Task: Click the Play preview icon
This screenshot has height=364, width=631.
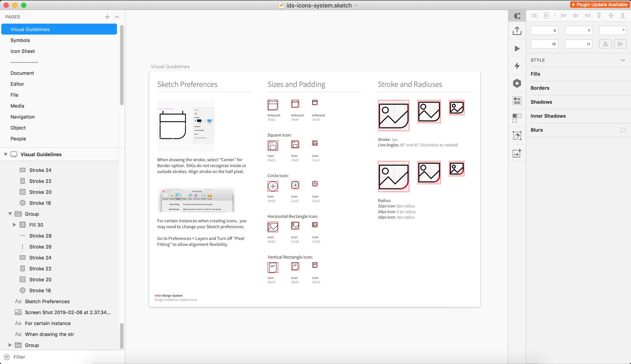Action: [x=517, y=48]
